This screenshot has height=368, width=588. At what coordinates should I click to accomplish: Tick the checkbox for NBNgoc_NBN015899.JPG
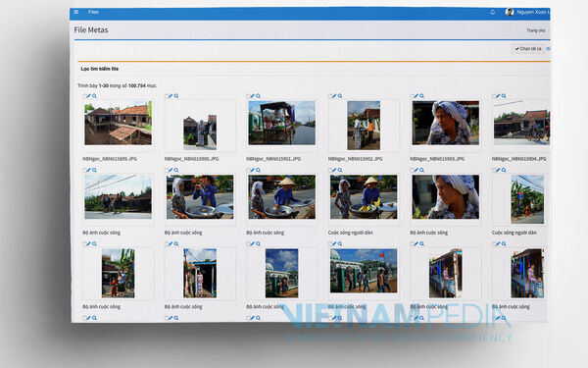(x=84, y=96)
